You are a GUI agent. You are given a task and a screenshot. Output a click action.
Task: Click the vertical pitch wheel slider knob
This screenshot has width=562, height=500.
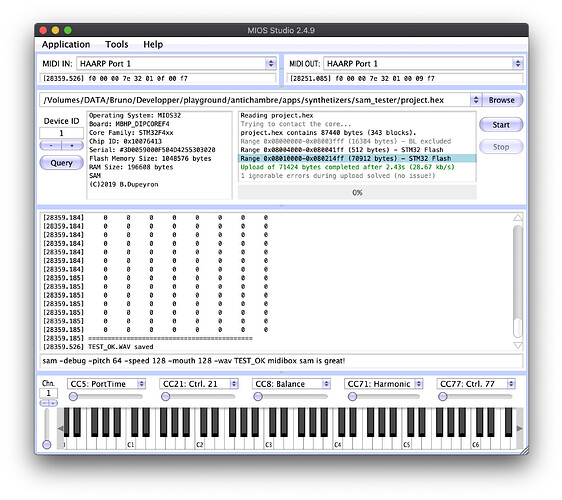tap(47, 444)
